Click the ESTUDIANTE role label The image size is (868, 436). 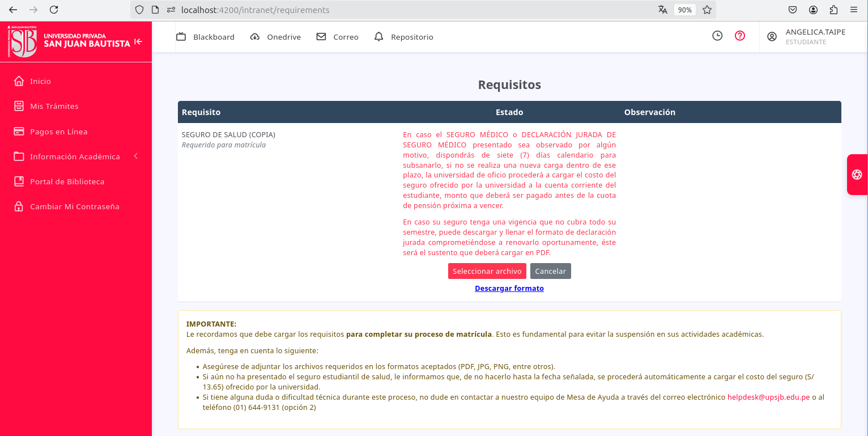(x=806, y=43)
